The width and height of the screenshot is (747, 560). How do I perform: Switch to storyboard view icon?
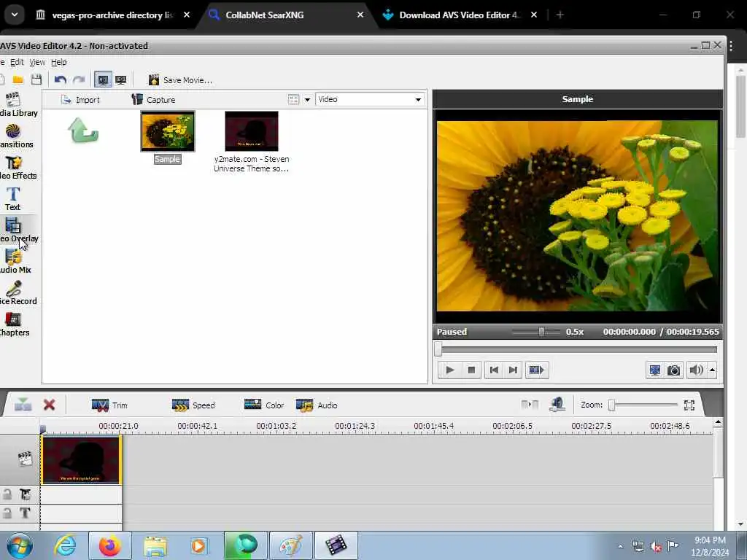tap(530, 405)
